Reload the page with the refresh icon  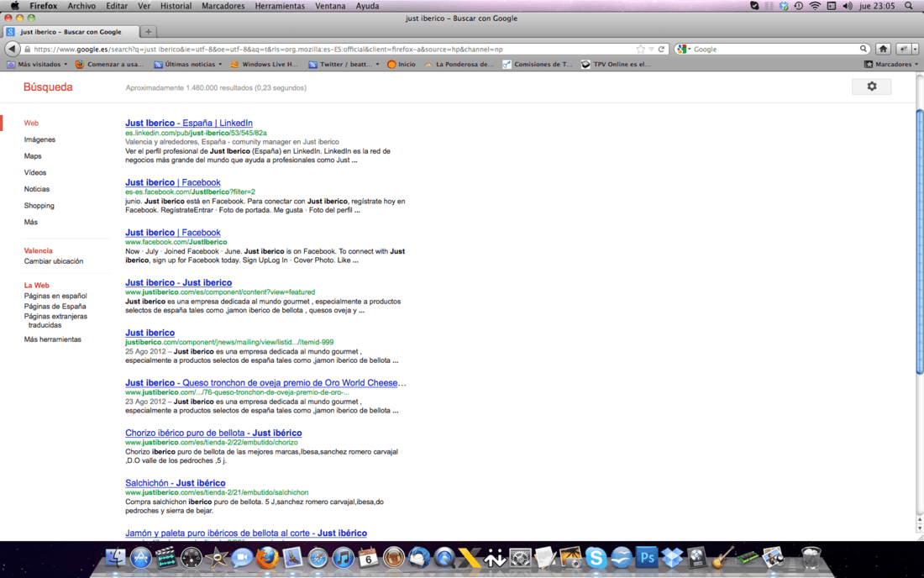(x=661, y=50)
